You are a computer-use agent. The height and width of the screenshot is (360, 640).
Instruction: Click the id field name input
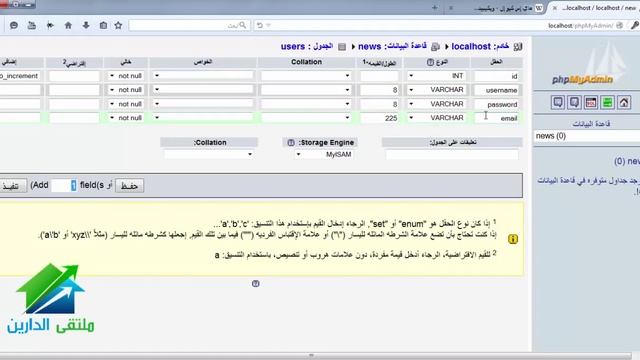click(497, 76)
